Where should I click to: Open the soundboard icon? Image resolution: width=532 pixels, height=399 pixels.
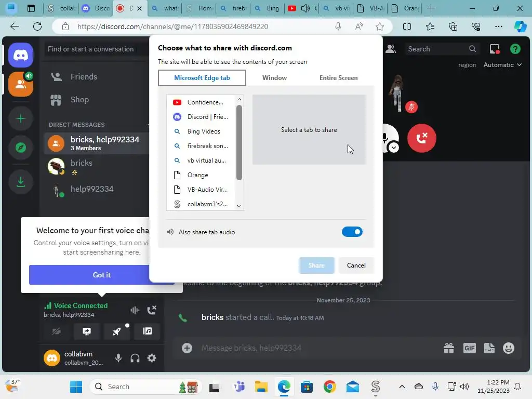[147, 331]
